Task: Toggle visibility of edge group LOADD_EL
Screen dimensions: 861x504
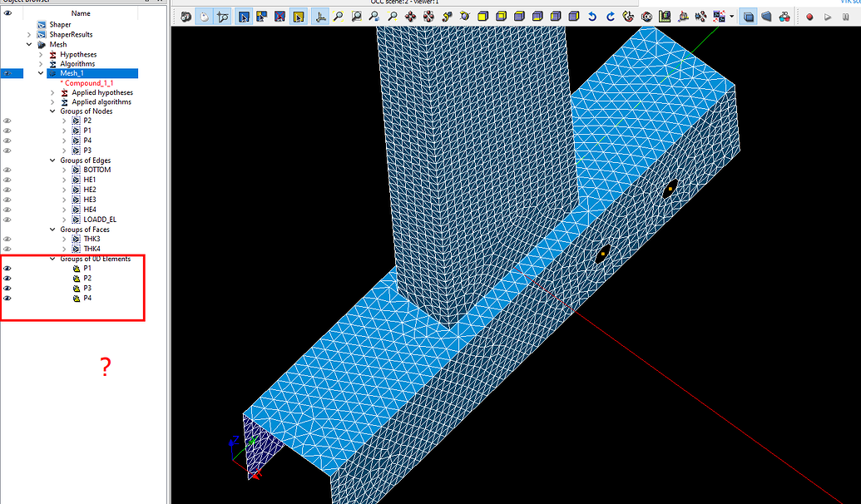Action: pyautogui.click(x=7, y=220)
